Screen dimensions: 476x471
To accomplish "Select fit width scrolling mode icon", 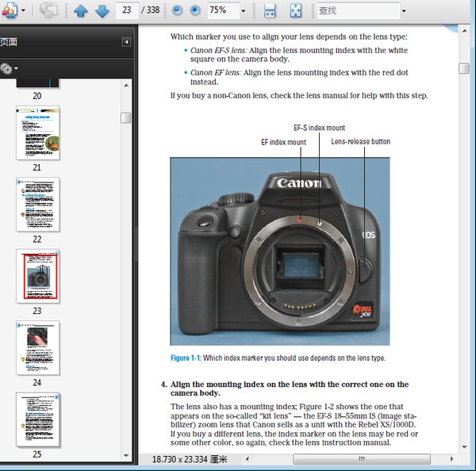I will point(270,10).
